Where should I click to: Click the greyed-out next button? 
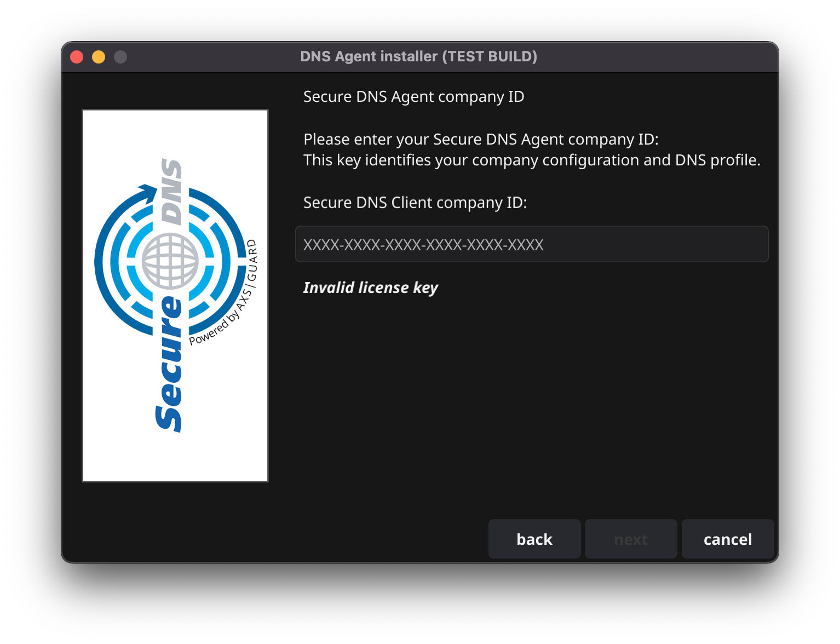point(631,539)
